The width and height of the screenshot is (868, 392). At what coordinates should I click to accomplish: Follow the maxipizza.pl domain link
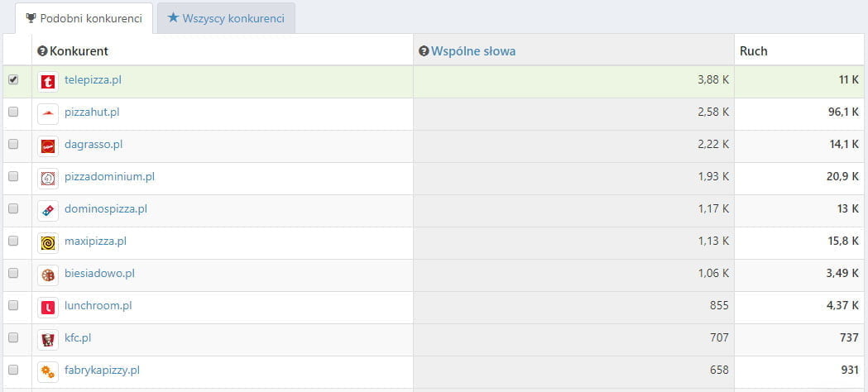click(95, 241)
